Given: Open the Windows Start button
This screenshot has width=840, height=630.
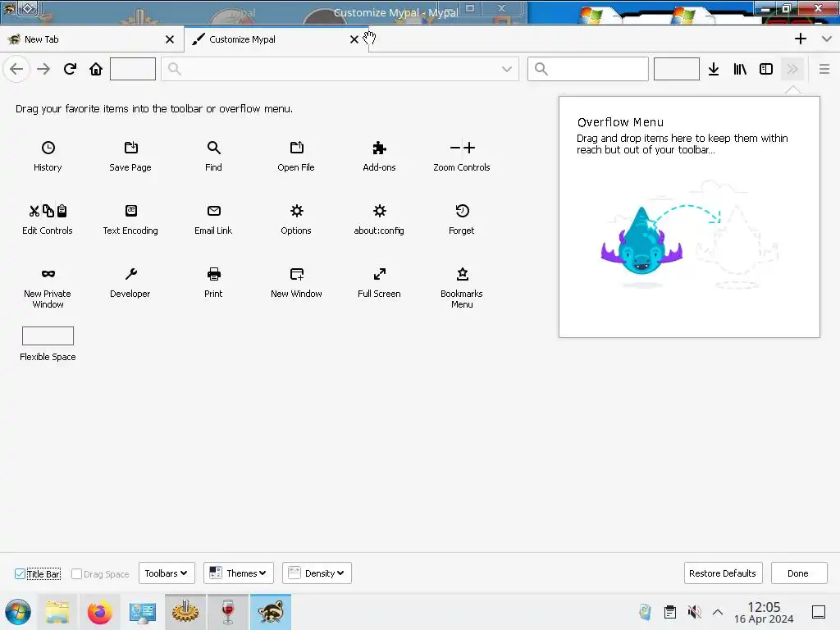Looking at the screenshot, I should [x=18, y=612].
